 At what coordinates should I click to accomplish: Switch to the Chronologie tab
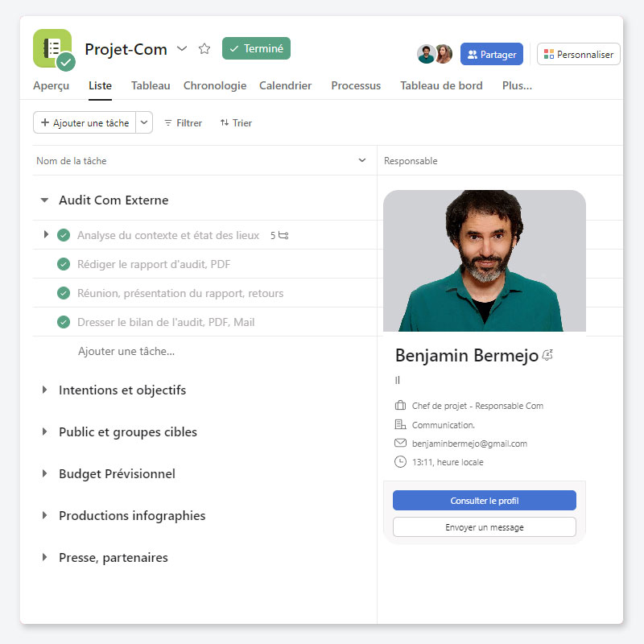(x=215, y=86)
